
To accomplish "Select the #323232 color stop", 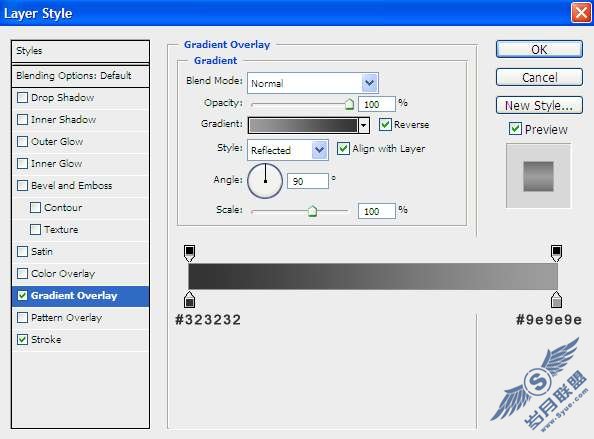I will pyautogui.click(x=189, y=300).
